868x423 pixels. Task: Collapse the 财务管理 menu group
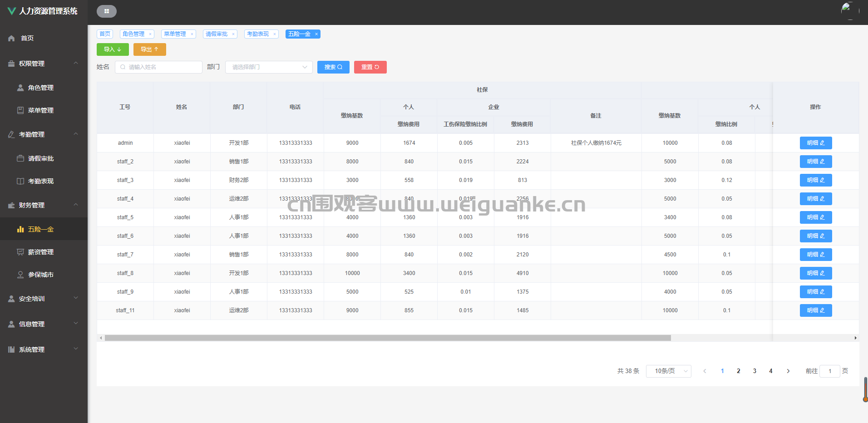pos(76,205)
